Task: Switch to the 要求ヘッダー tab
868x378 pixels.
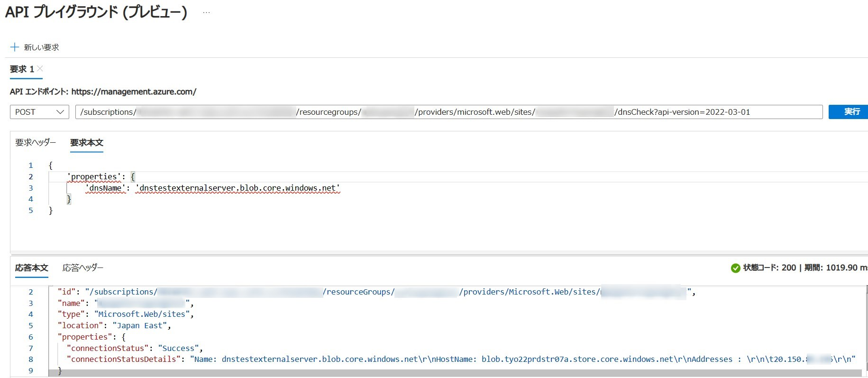Action: (x=36, y=142)
